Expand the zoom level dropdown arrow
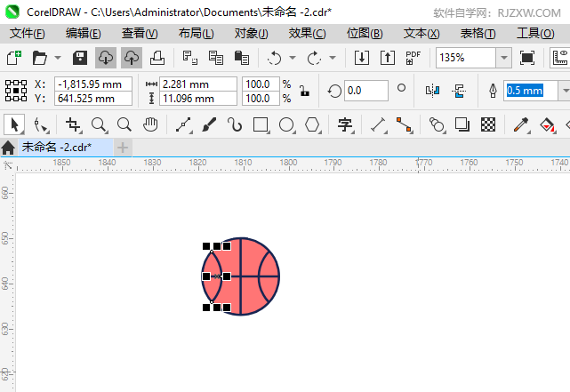The height and width of the screenshot is (392, 570). [x=504, y=58]
